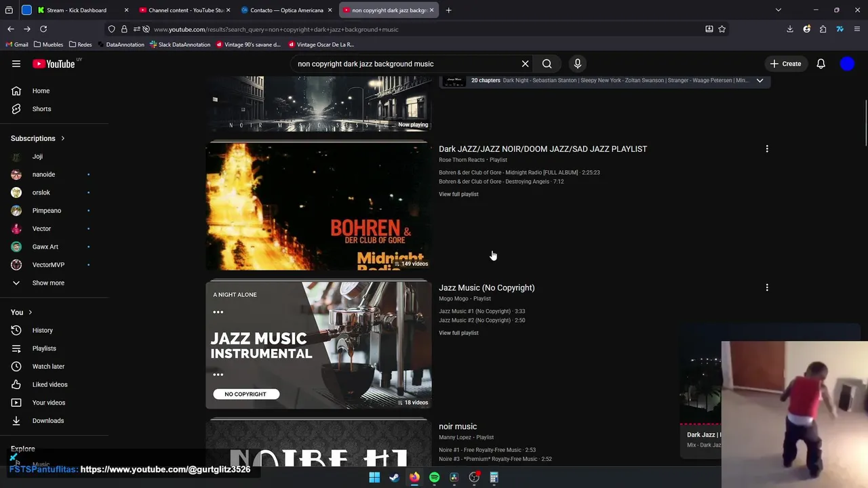Expand the You section chevron

point(30,312)
